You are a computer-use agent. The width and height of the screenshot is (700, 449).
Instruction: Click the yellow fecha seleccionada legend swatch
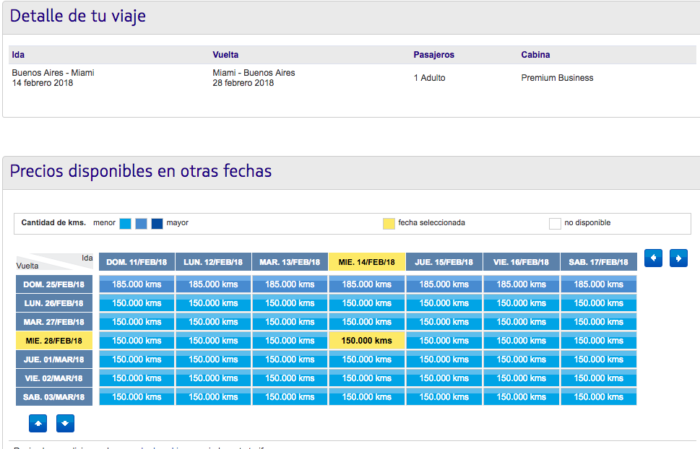point(388,223)
